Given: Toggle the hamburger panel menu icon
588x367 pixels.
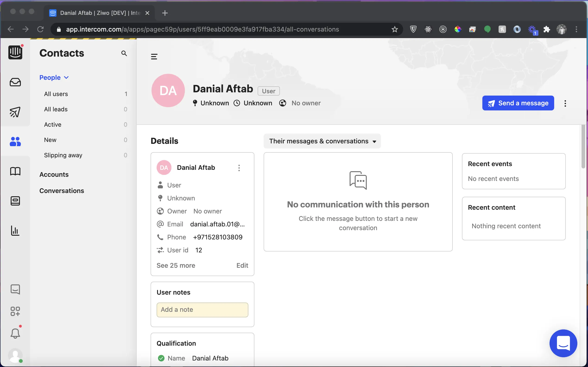Looking at the screenshot, I should click(x=154, y=57).
